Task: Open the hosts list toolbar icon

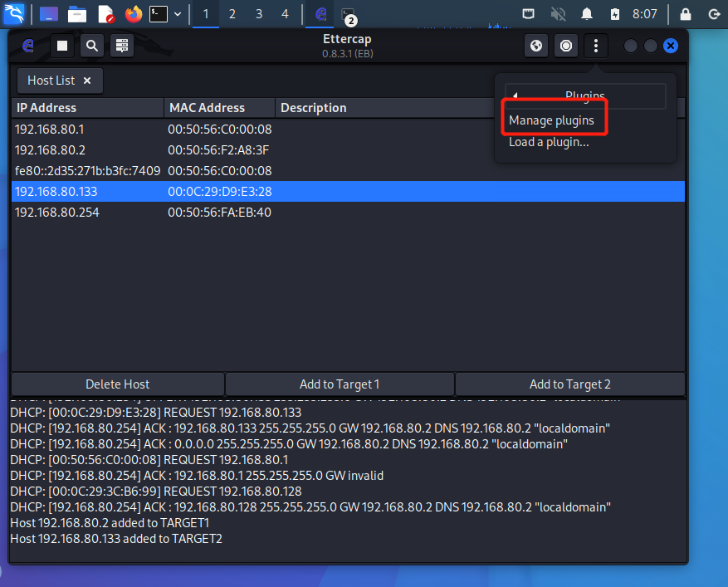Action: [x=122, y=46]
